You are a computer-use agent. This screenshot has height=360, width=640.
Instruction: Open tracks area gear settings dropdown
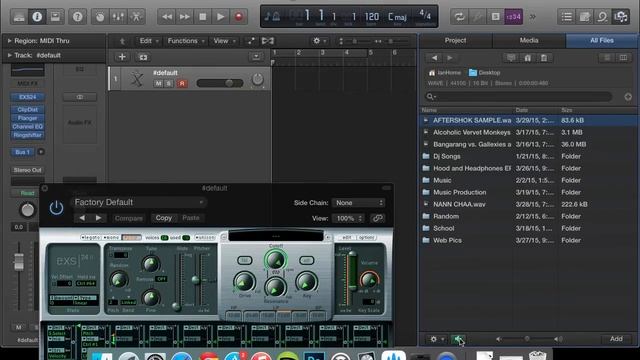pos(319,41)
